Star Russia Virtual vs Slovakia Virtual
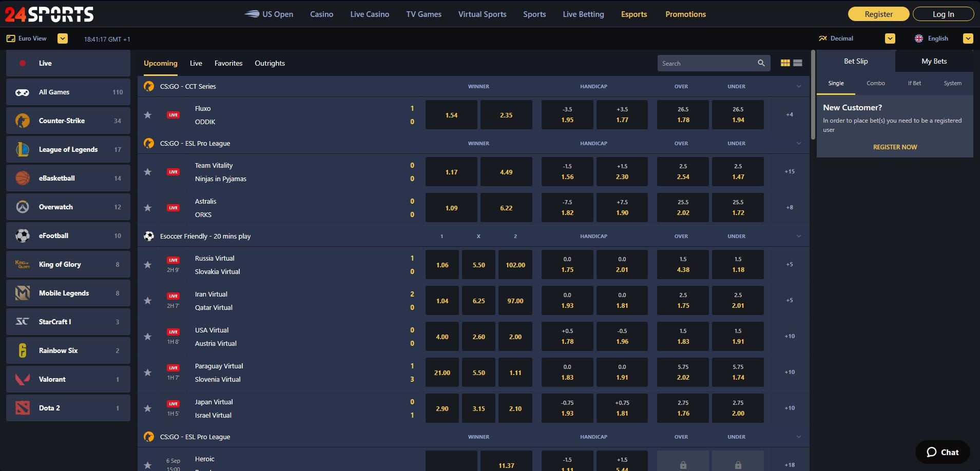The height and width of the screenshot is (471, 980). coord(148,265)
